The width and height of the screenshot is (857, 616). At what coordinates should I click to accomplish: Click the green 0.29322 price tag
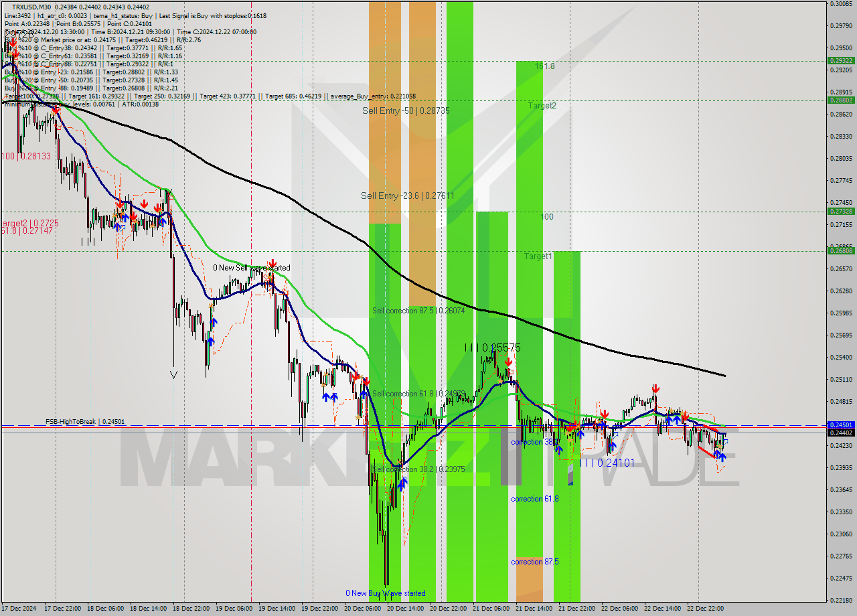click(x=841, y=61)
